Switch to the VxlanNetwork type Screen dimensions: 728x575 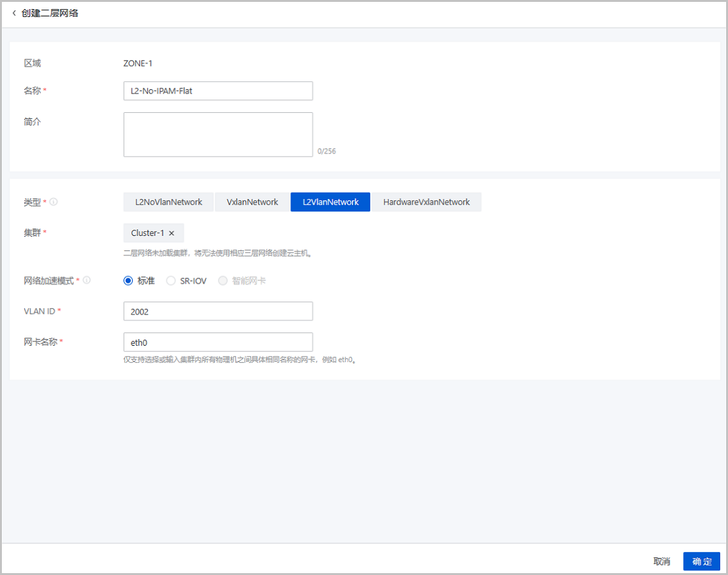click(251, 201)
